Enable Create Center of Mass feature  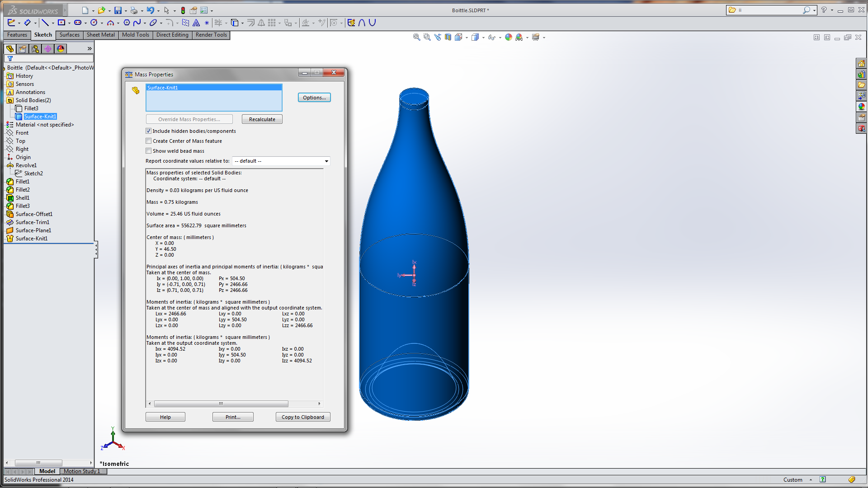click(x=148, y=141)
